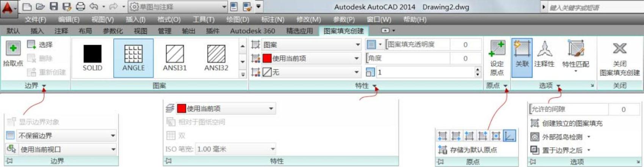
Task: Click the scale stepper up arrow
Action: point(478,69)
